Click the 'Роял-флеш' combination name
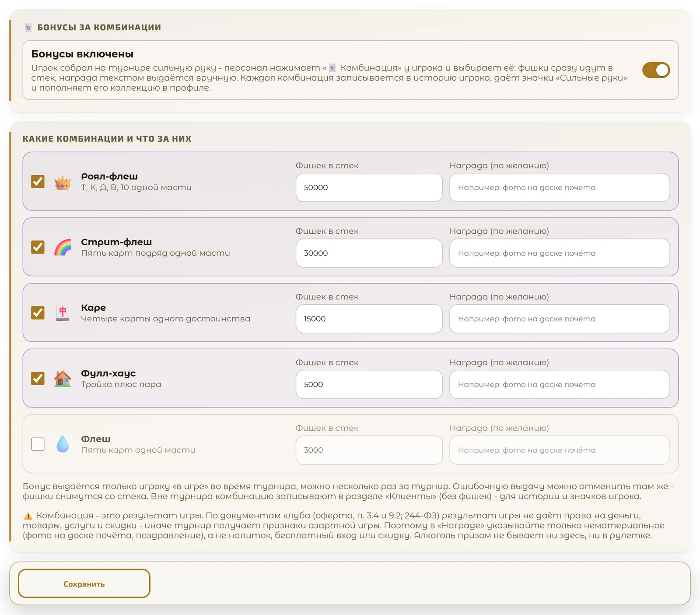Screen dimensions: 700x615 coord(109,176)
